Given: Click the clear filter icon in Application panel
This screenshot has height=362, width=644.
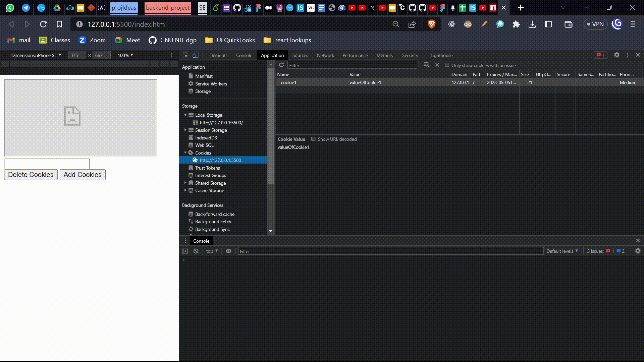Looking at the screenshot, I should click(x=437, y=65).
